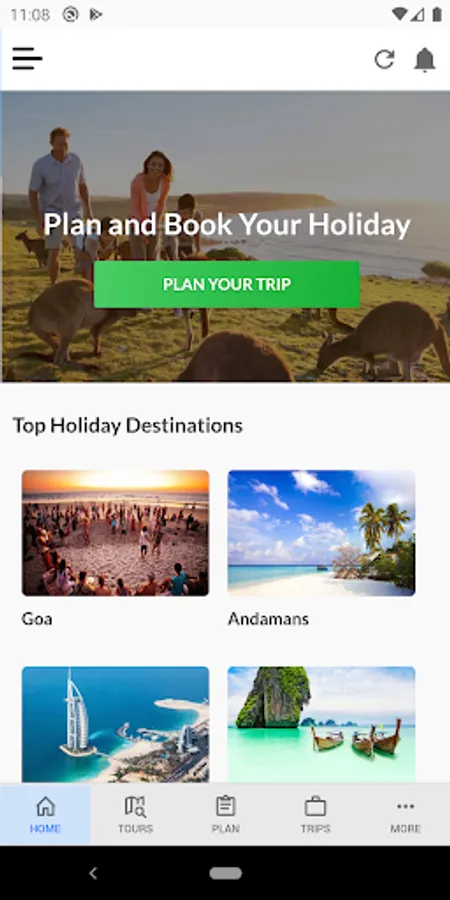Open the hamburger navigation menu

pos(27,59)
